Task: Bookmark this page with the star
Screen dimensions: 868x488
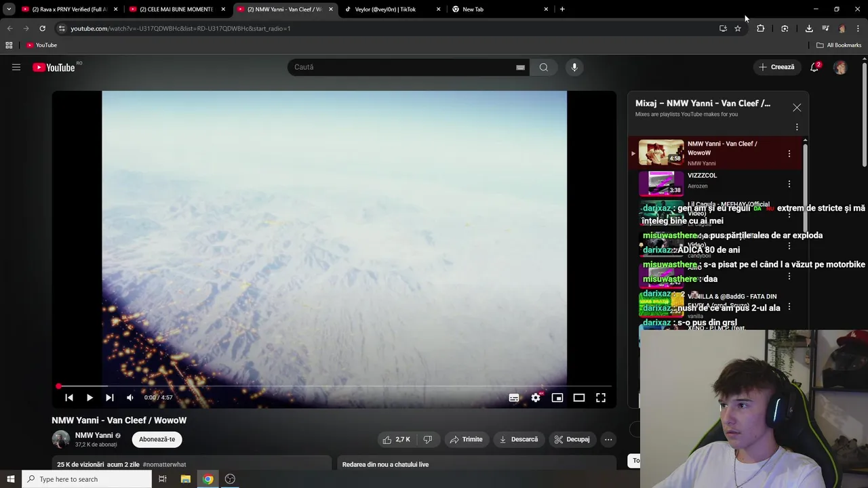Action: point(738,28)
